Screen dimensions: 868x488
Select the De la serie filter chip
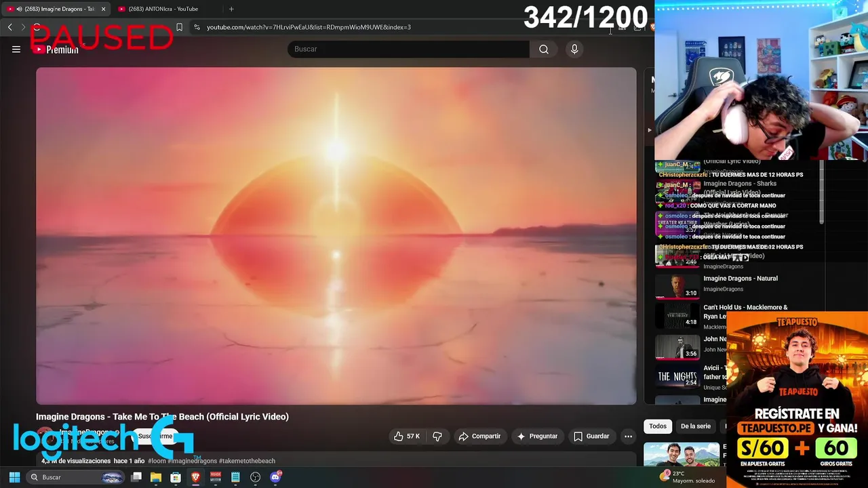click(696, 426)
